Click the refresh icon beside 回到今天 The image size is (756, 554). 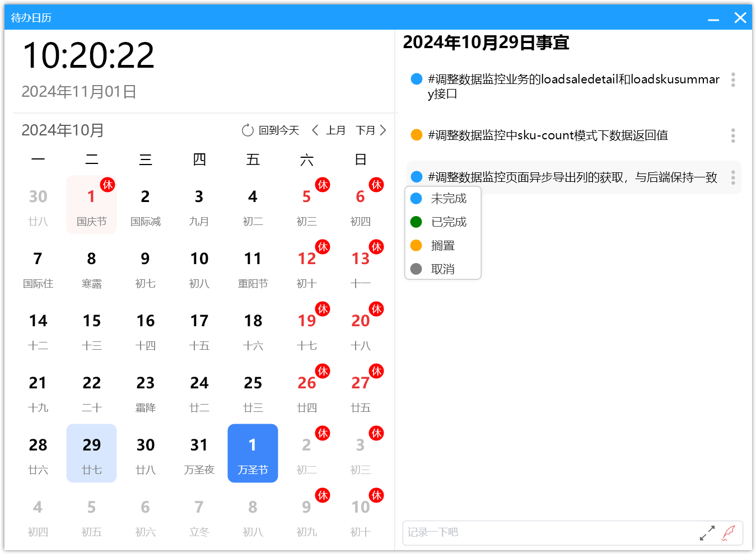248,130
